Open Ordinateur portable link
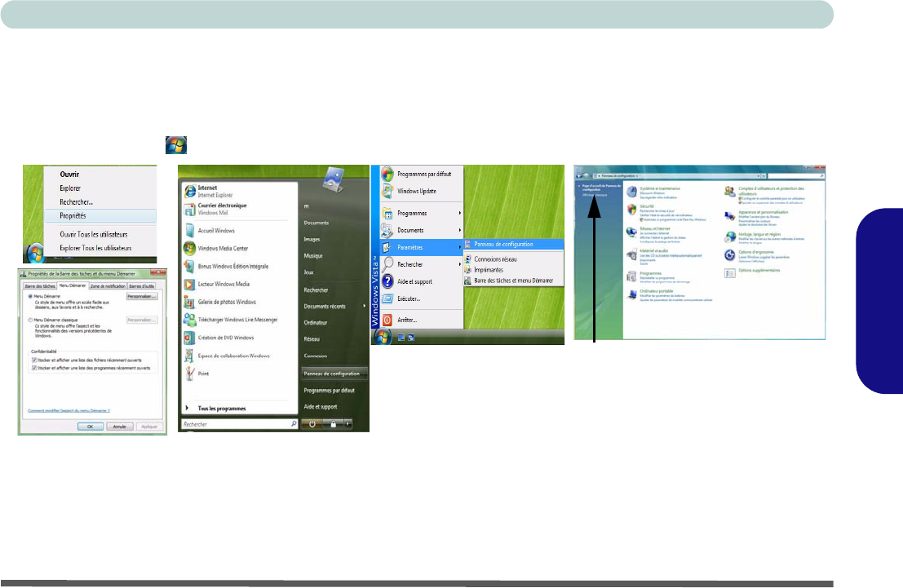Image resolution: width=903 pixels, height=588 pixels. coord(657,291)
